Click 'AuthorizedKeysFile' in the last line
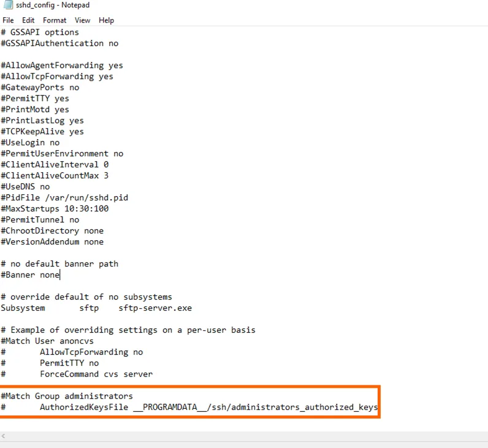Viewport: 488px width, 448px height. pyautogui.click(x=84, y=407)
